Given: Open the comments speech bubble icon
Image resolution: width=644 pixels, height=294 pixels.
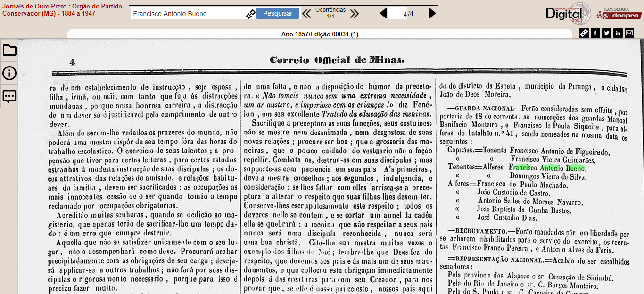Looking at the screenshot, I should (9, 96).
